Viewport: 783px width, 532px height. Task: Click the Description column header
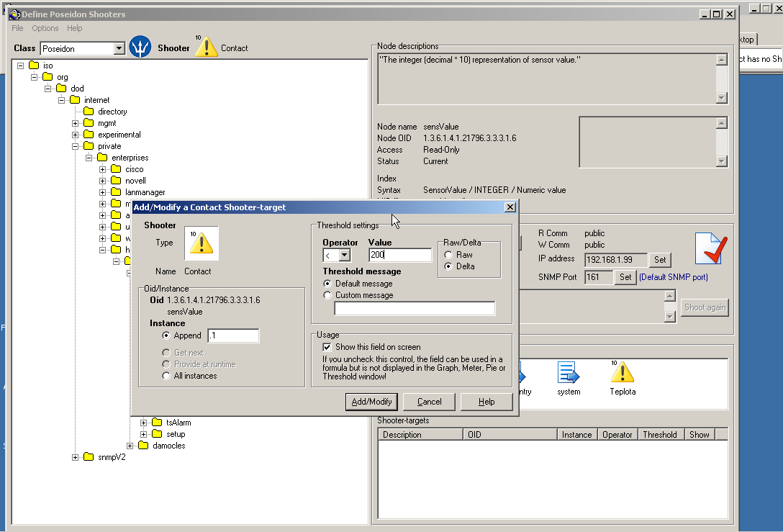pos(420,435)
